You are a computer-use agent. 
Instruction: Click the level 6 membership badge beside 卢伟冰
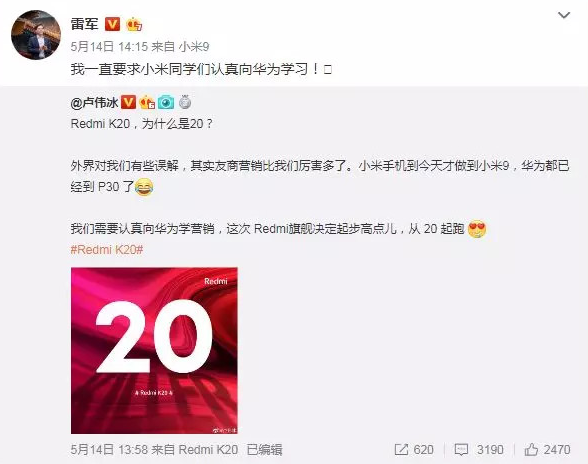pos(147,102)
